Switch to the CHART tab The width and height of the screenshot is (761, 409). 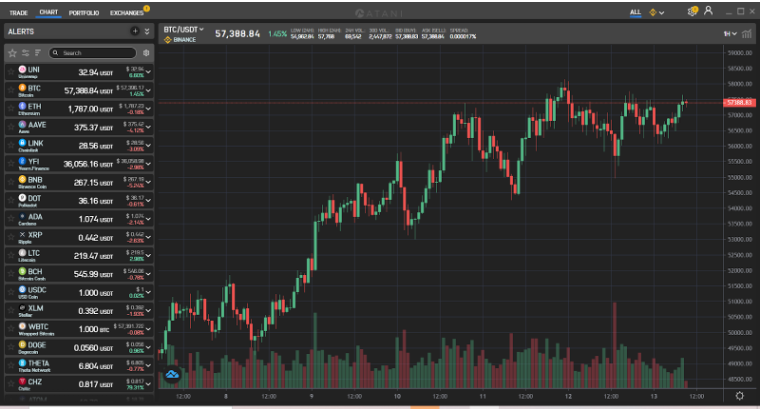(49, 12)
